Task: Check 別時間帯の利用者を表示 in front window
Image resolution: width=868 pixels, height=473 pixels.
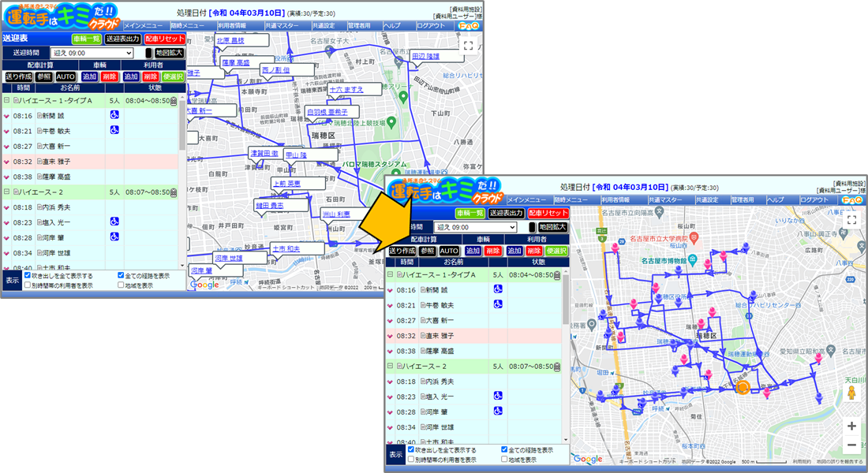Action: click(x=411, y=459)
